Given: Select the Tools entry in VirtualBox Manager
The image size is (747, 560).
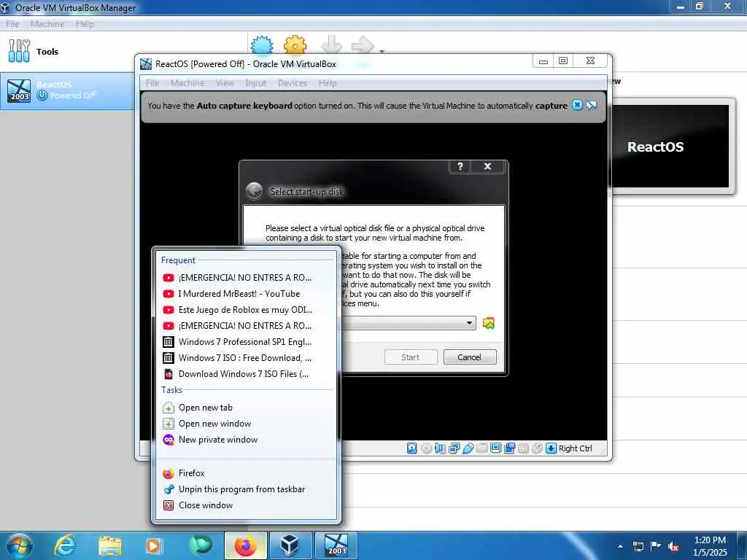Looking at the screenshot, I should coord(124,52).
